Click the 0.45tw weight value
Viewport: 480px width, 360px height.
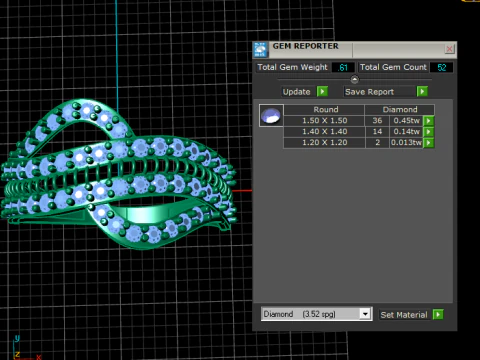pos(406,121)
